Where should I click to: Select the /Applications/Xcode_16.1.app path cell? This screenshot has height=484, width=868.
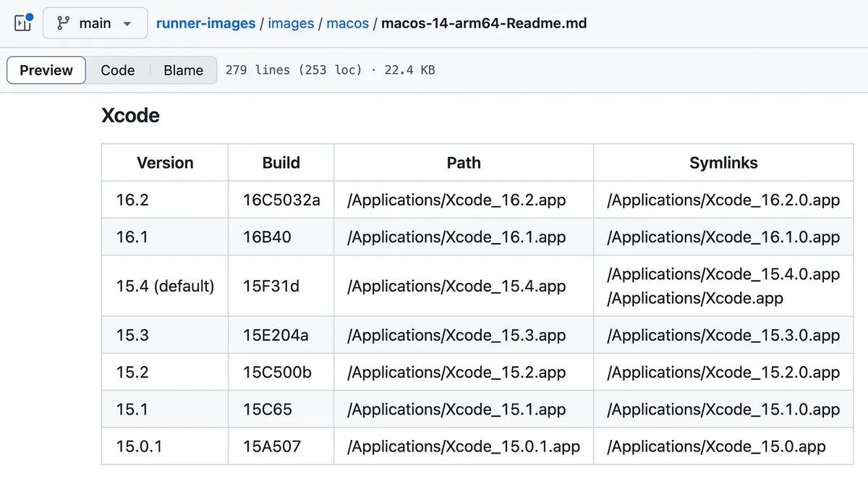pos(456,237)
